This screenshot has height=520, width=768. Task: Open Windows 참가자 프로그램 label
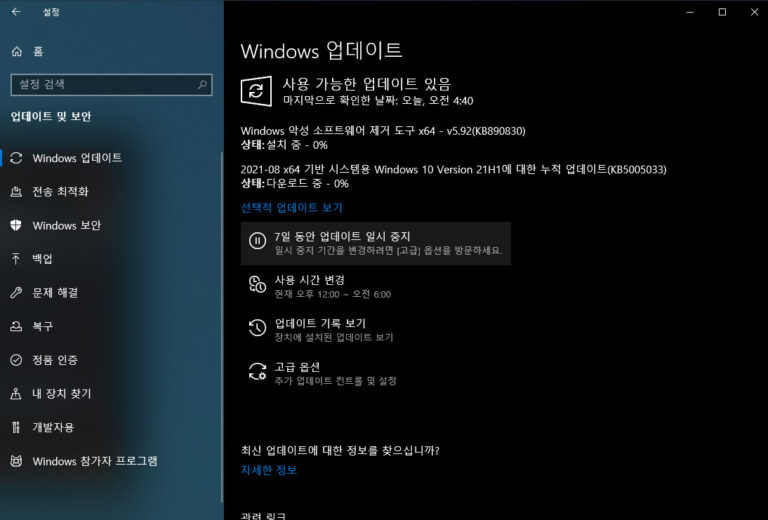tap(95, 461)
